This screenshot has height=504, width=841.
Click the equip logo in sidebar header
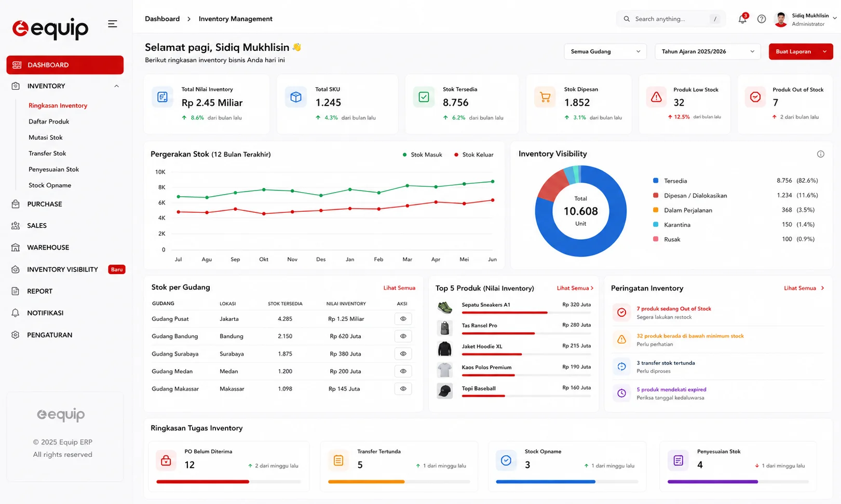point(50,29)
